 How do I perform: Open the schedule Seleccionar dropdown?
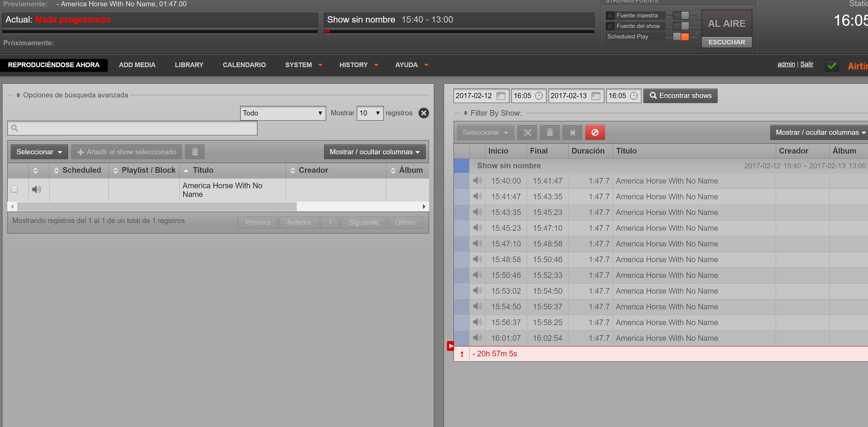coord(485,132)
